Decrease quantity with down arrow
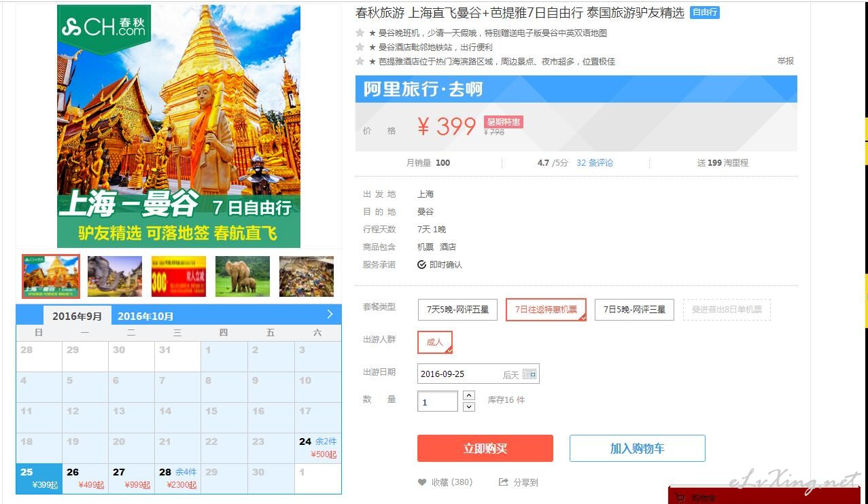 469,407
